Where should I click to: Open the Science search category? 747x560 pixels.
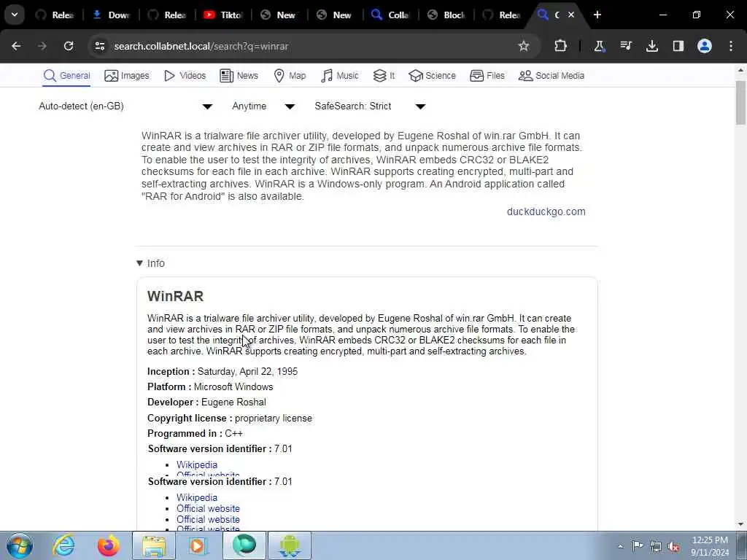(432, 76)
